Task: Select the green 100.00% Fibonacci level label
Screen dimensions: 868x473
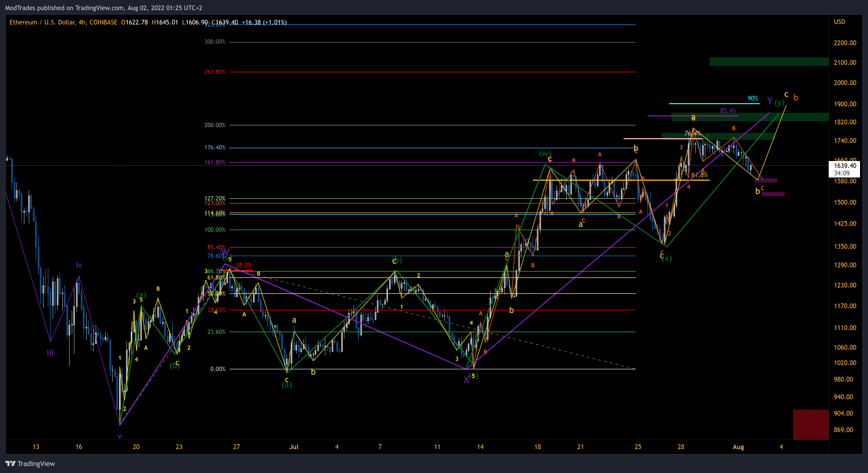Action: (x=215, y=230)
